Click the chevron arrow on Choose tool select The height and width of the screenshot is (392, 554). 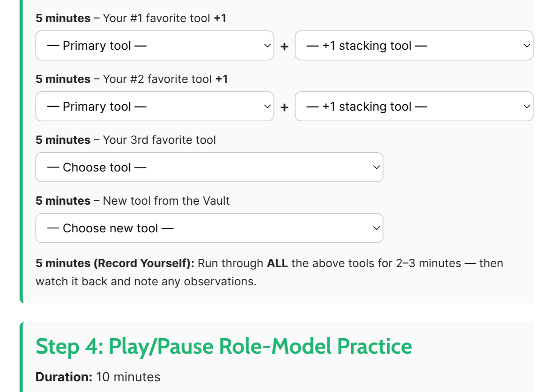tap(376, 167)
